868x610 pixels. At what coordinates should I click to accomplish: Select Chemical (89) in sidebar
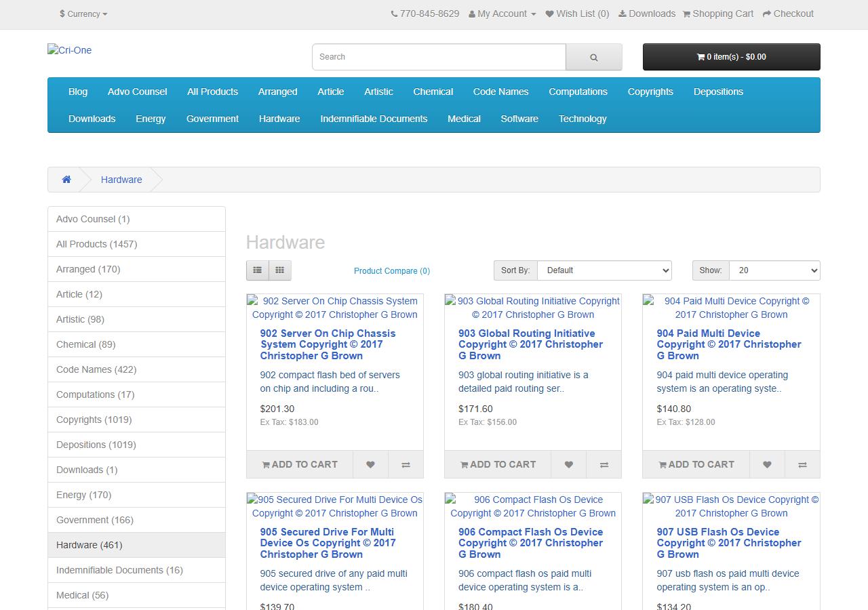point(136,344)
